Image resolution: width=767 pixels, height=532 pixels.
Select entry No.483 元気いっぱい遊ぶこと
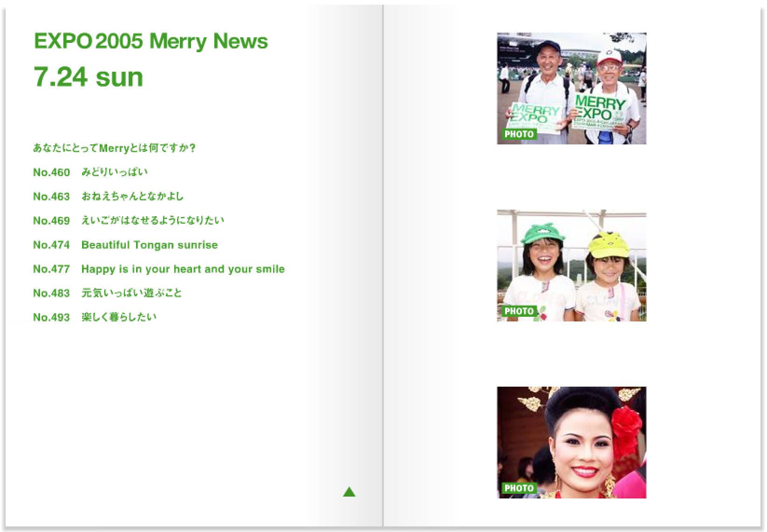(x=107, y=293)
